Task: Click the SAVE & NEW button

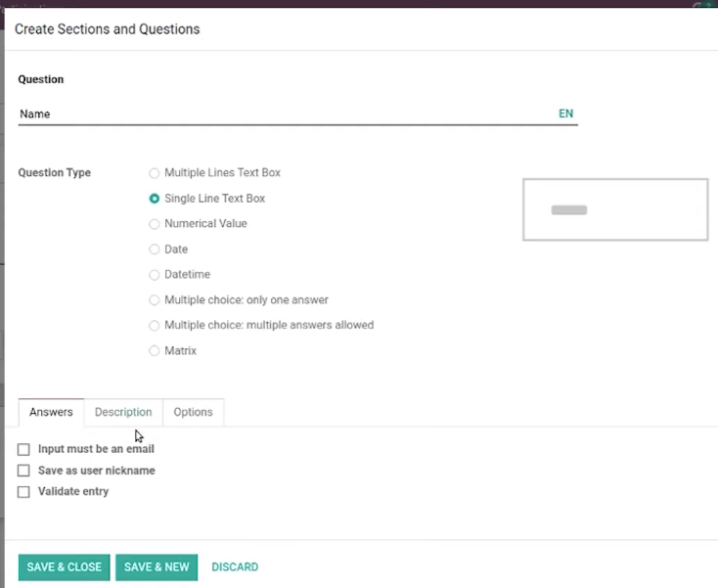Action: [157, 566]
